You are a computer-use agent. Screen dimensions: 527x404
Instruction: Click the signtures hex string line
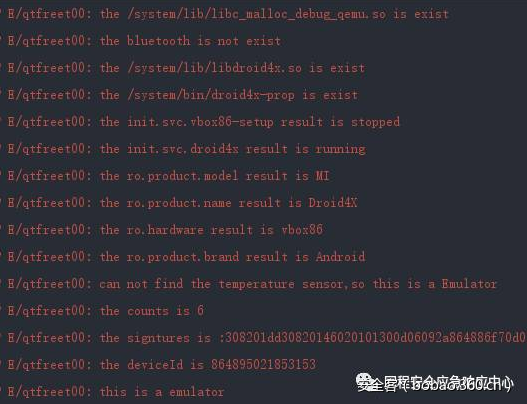click(267, 337)
